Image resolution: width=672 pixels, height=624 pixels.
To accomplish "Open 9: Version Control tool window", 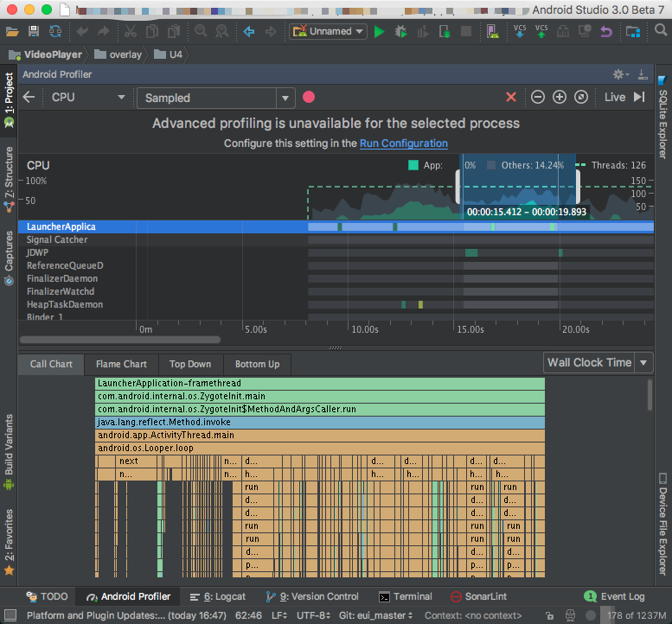I will 312,596.
